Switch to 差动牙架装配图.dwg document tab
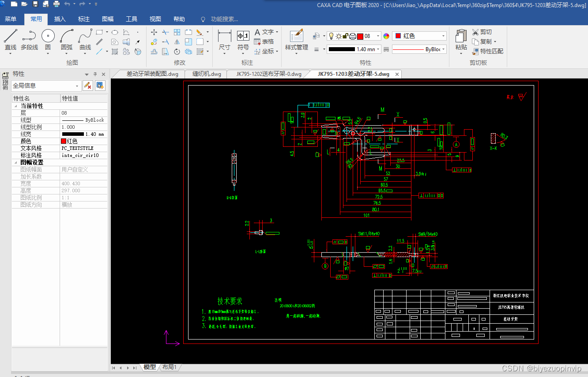Screen dimensions: 588x377 click(152, 74)
